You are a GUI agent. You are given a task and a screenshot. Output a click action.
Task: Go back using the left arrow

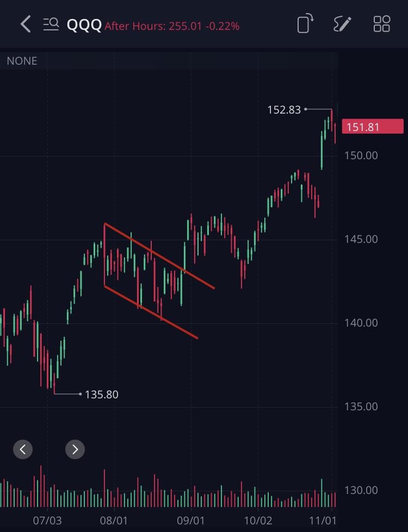coord(26,24)
